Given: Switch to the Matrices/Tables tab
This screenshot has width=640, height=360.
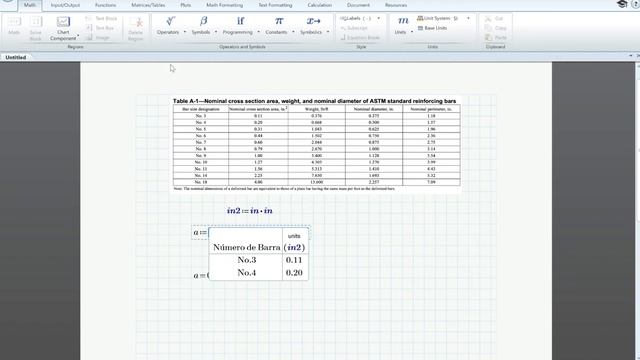Looking at the screenshot, I should [148, 5].
